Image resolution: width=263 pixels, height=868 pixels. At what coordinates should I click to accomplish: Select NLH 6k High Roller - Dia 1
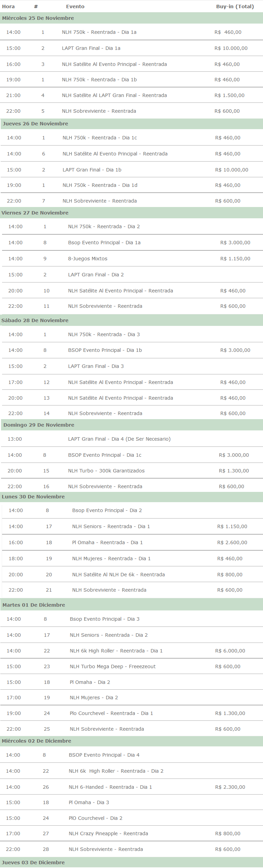(116, 651)
